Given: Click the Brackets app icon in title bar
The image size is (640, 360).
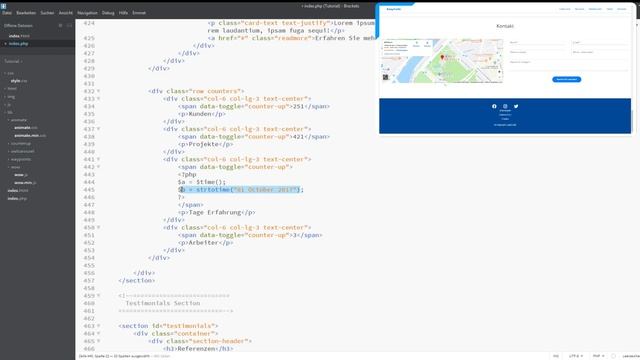Looking at the screenshot, I should (x=4, y=6).
